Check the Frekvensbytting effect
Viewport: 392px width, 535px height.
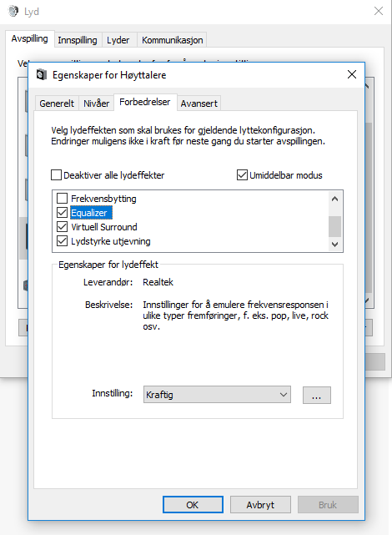(62, 199)
